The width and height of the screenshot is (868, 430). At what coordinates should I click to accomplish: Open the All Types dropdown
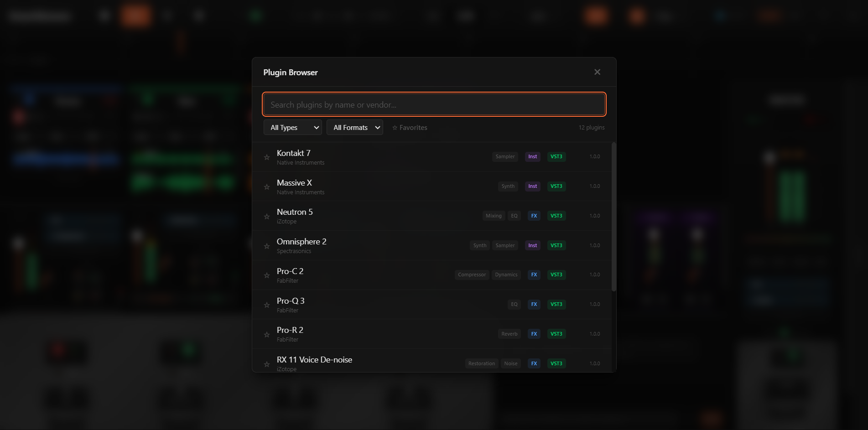coord(293,127)
